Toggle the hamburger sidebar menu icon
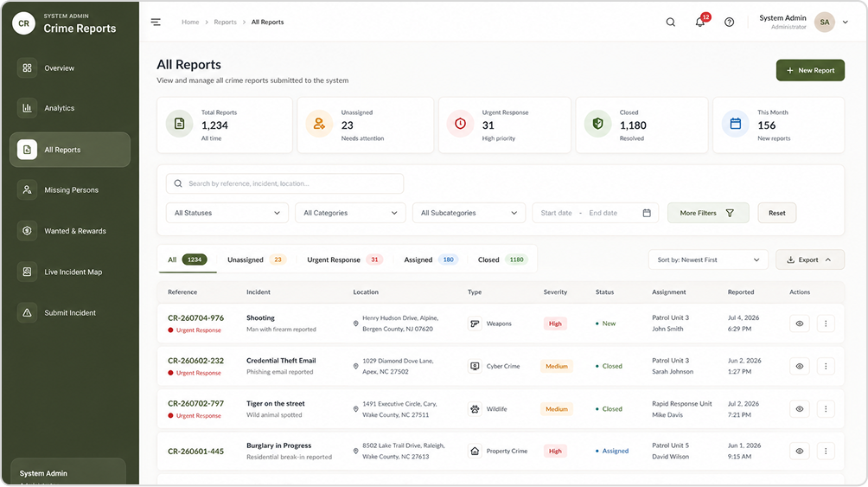The image size is (868, 487). 156,22
